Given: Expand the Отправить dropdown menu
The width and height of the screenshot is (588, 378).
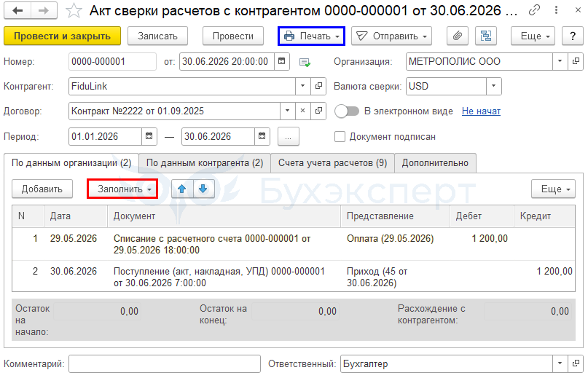Looking at the screenshot, I should pos(391,36).
